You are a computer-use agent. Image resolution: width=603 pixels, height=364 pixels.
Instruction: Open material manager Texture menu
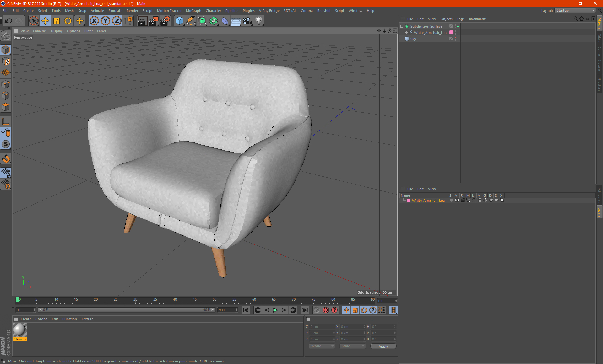coord(87,319)
